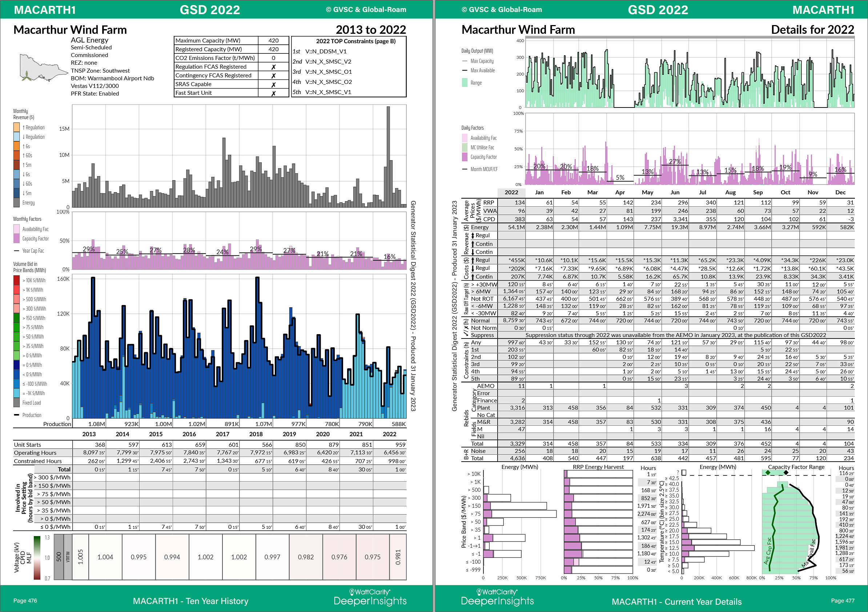This screenshot has width=868, height=612.
Task: Click the > 0 $/MWh price band swatch
Action: [16, 356]
